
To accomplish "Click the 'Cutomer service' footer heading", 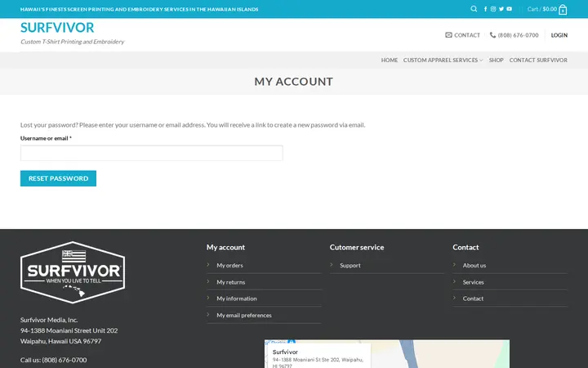I will (357, 247).
